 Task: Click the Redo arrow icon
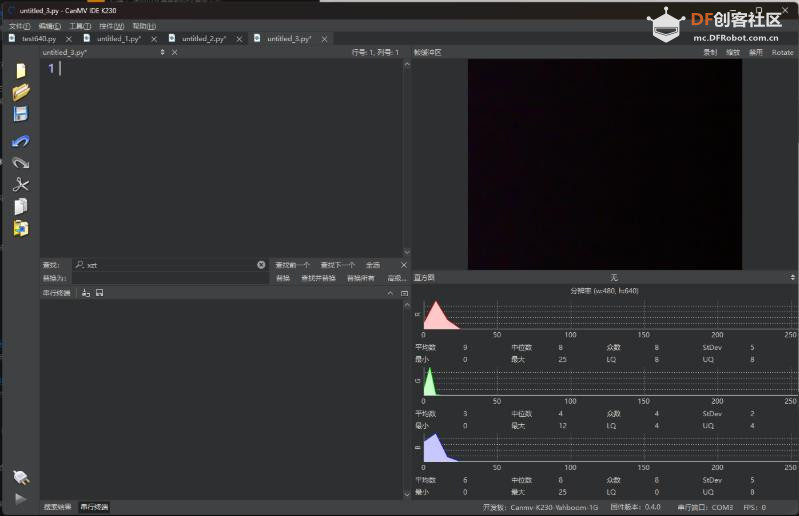[x=21, y=162]
